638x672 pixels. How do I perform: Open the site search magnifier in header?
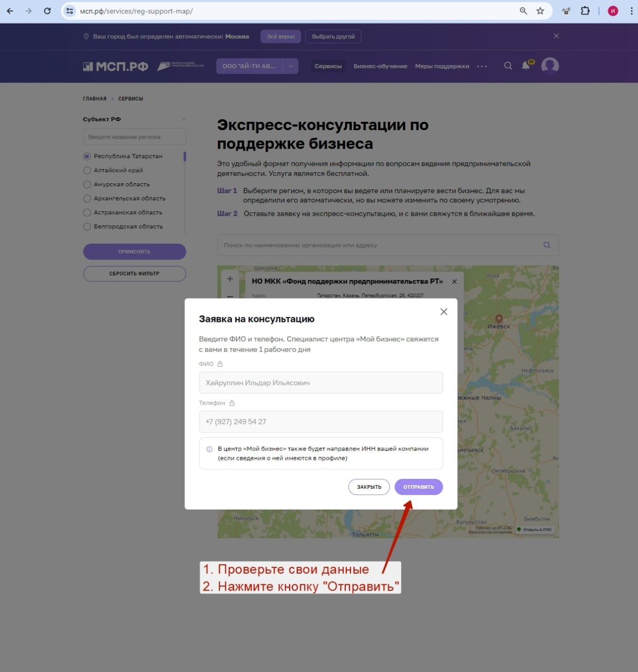coord(508,66)
